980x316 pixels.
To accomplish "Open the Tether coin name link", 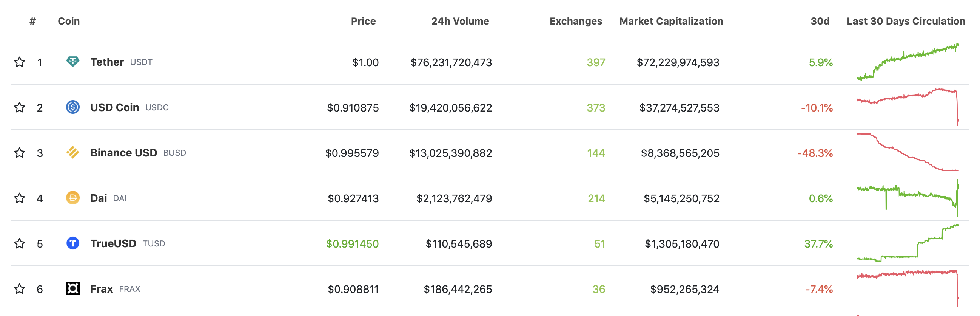I will [x=107, y=62].
